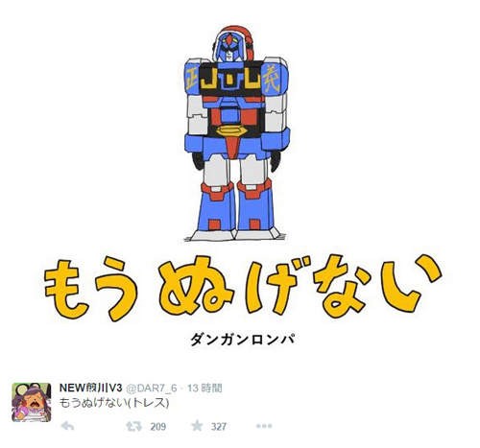Click the robot's helmeted head in the image

point(232,44)
